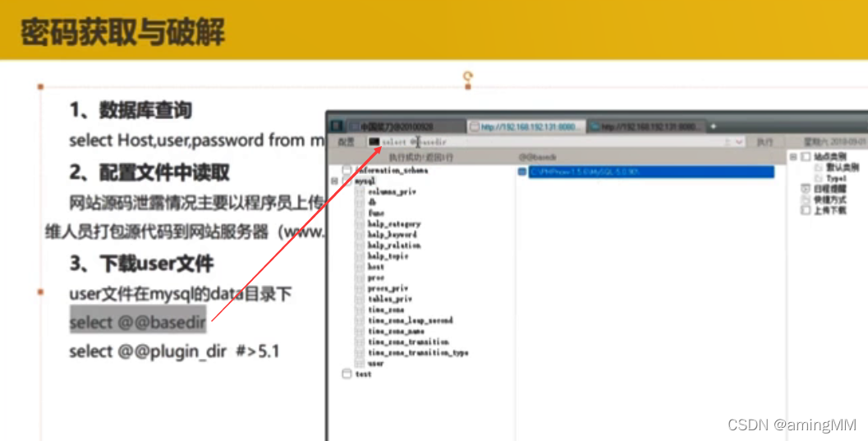
Task: Click the table icon beside time_zone_name
Action: pyautogui.click(x=360, y=331)
